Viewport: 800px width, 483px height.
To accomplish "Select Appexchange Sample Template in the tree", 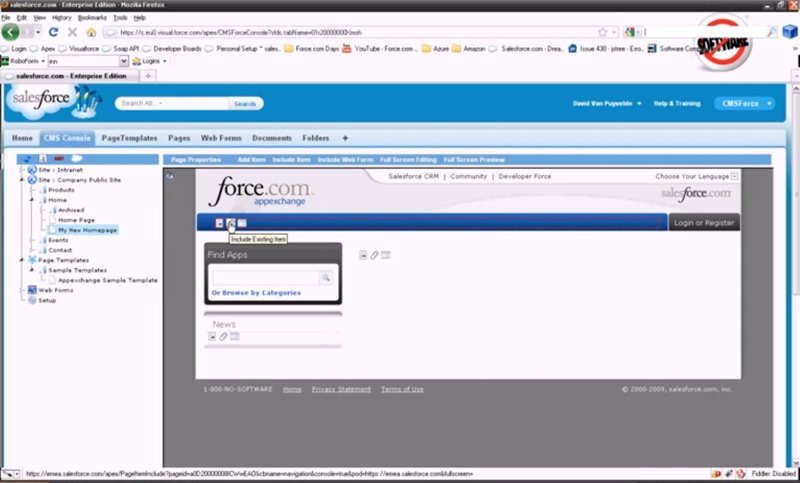I will (108, 280).
